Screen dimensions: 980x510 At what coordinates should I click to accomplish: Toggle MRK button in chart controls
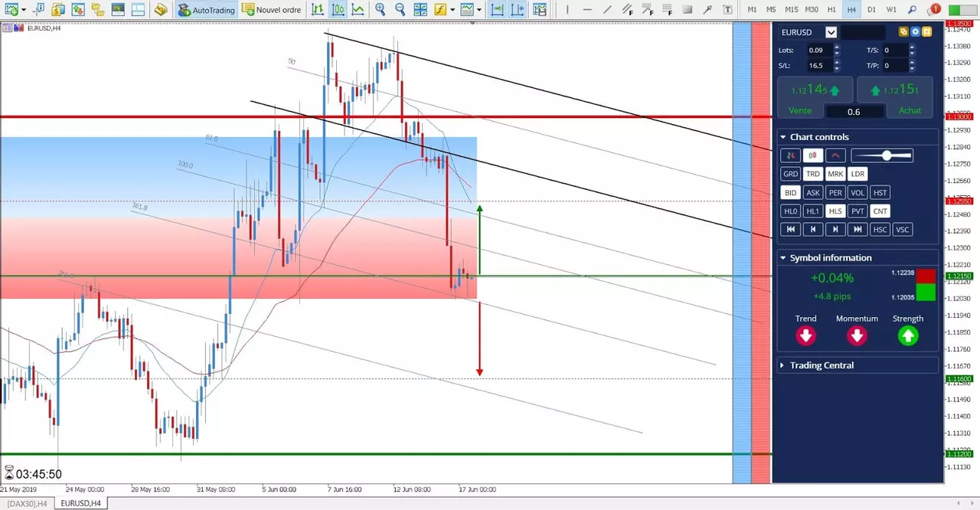pyautogui.click(x=835, y=174)
